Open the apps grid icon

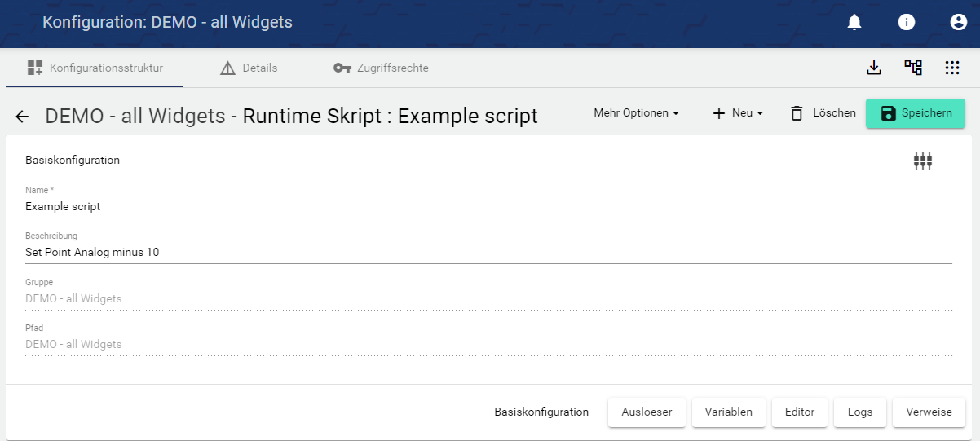tap(951, 68)
